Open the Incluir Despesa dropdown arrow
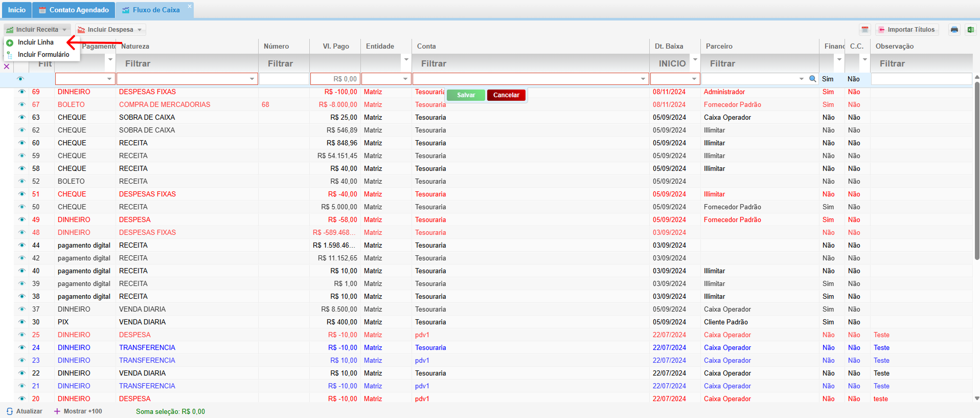This screenshot has width=980, height=418. point(140,30)
